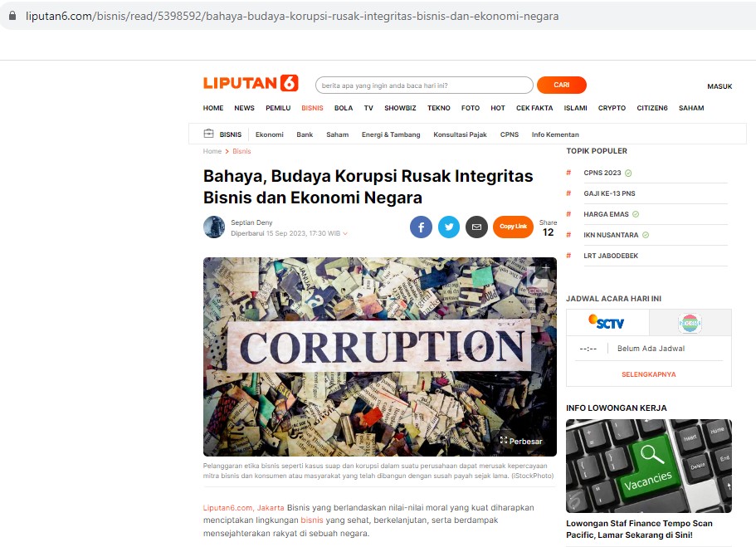Share article via email envelope icon
The height and width of the screenshot is (547, 756).
point(476,227)
